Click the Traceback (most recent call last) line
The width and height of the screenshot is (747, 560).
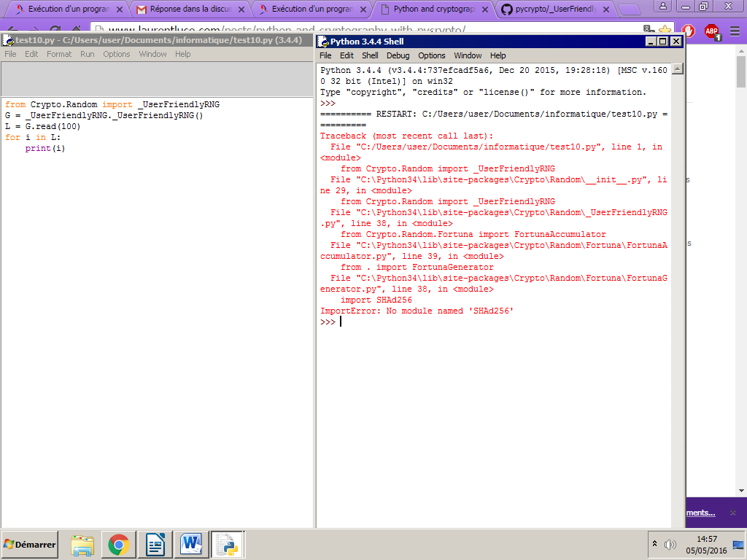406,136
